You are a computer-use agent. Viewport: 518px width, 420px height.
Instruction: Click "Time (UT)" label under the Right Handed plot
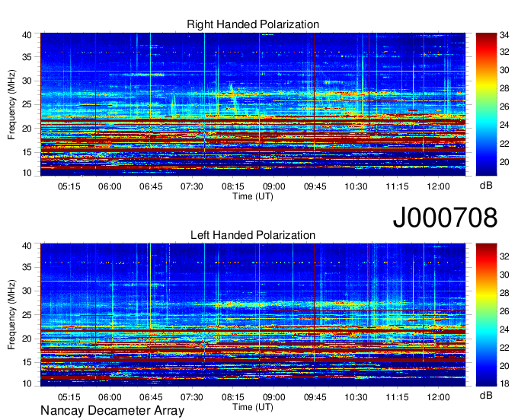[253, 196]
